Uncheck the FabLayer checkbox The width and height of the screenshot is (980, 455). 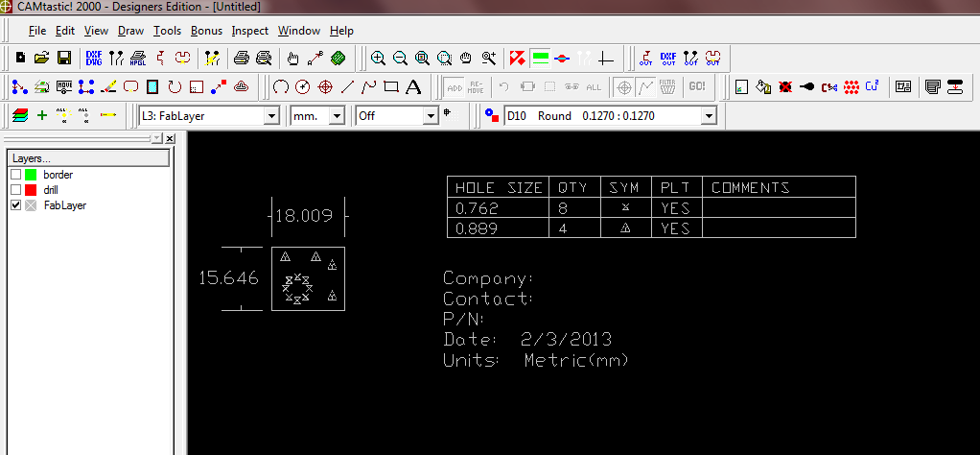click(x=16, y=204)
